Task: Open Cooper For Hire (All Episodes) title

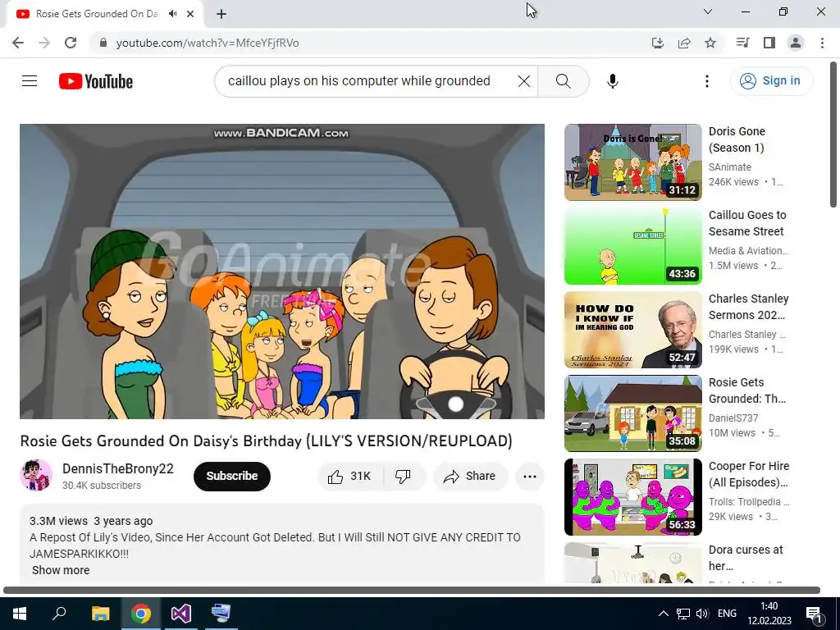Action: point(749,474)
